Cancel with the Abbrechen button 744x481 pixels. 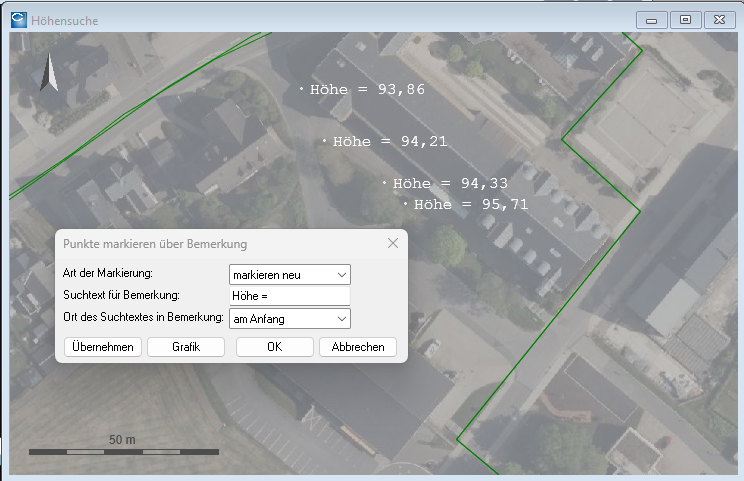(x=358, y=347)
